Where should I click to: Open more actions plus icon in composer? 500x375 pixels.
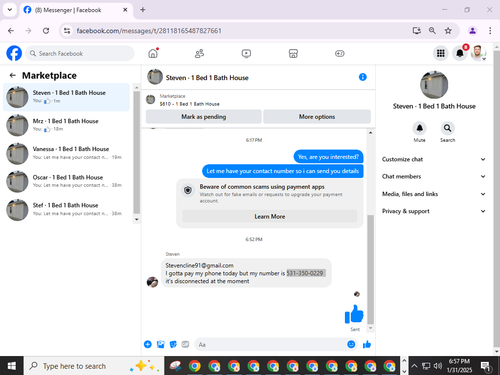[x=148, y=344]
